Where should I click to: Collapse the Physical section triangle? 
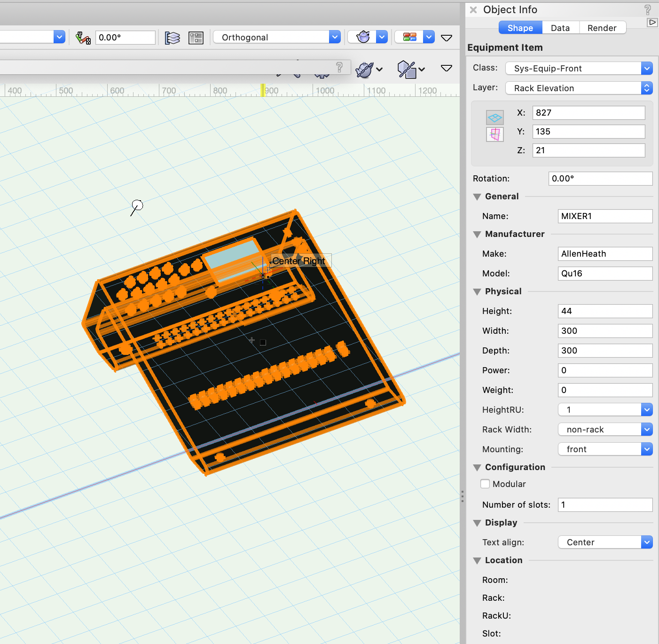(477, 291)
